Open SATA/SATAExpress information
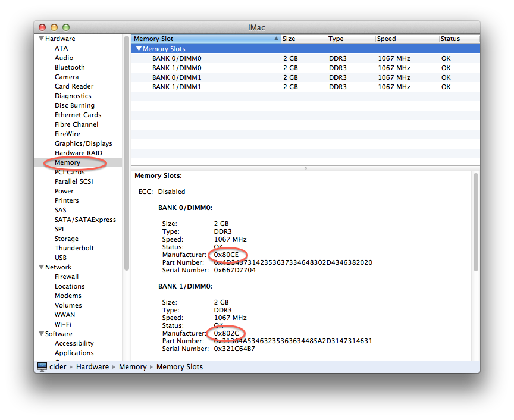Screen dimensions: 514x420 (85, 220)
